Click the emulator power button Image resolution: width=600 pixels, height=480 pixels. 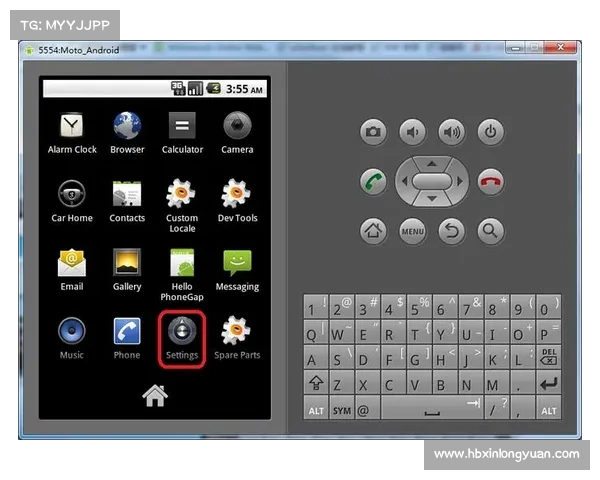(x=491, y=132)
